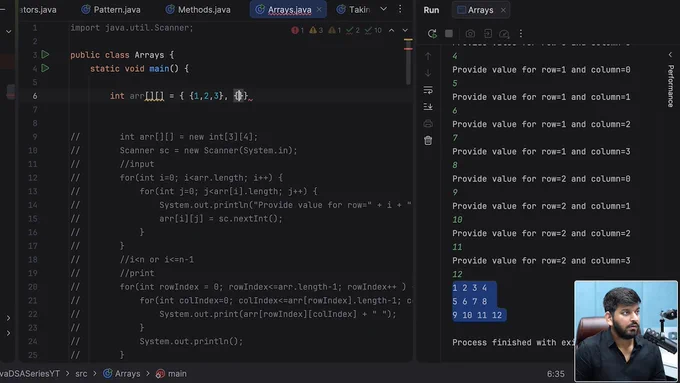The image size is (680, 383).
Task: Click the commented 'Scanner sc = new Scanner' line
Action: [x=209, y=151]
